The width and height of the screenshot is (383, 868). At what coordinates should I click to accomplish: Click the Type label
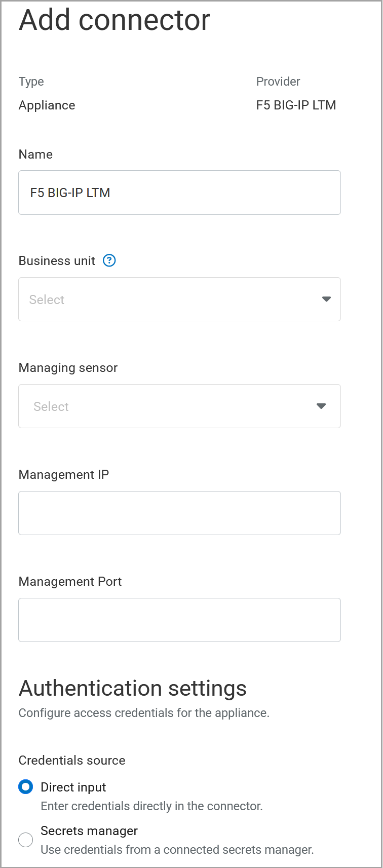[x=31, y=82]
